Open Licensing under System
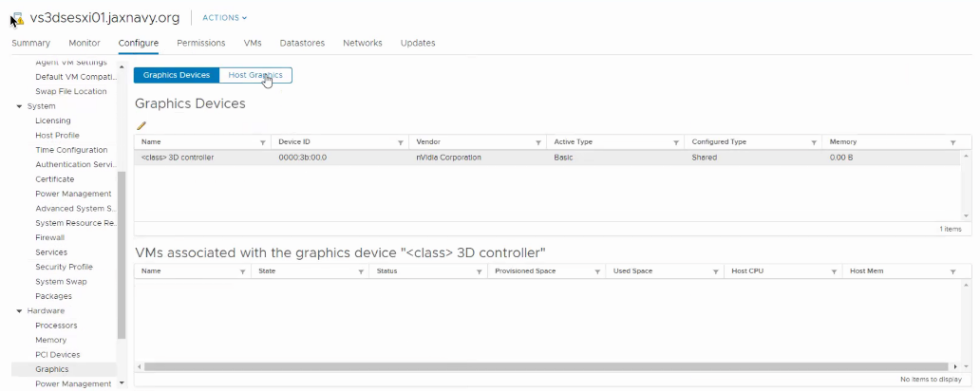The width and height of the screenshot is (980, 391). point(52,121)
